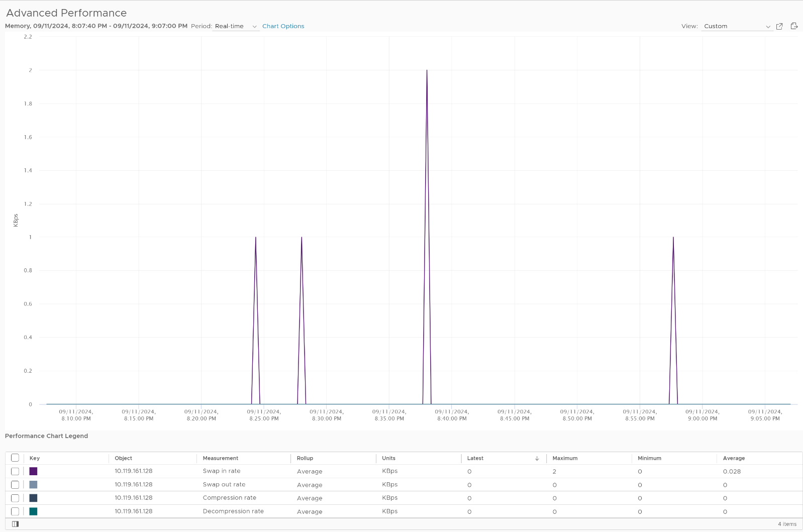
Task: Click the spike just before 8:25 PM
Action: 256,238
